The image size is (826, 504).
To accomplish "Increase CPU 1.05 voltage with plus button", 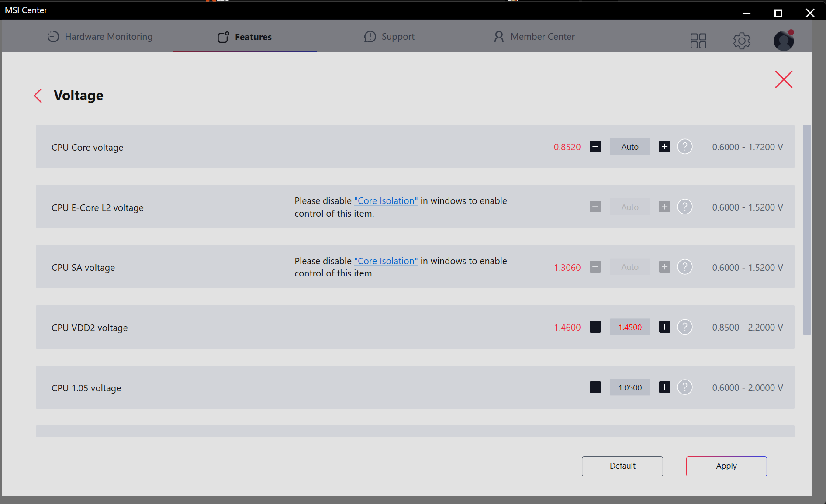I will (664, 387).
